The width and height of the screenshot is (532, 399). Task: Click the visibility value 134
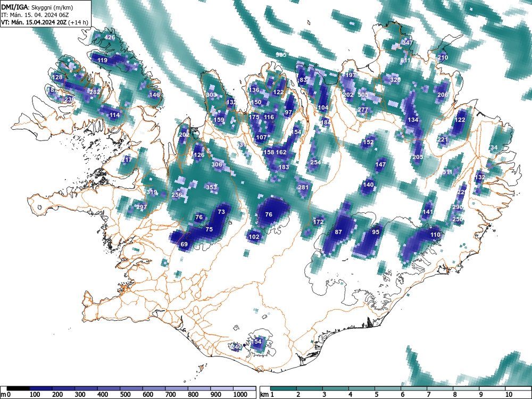point(413,120)
